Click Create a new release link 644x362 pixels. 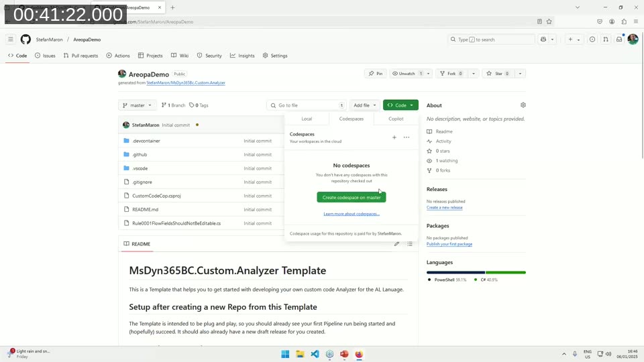444,208
